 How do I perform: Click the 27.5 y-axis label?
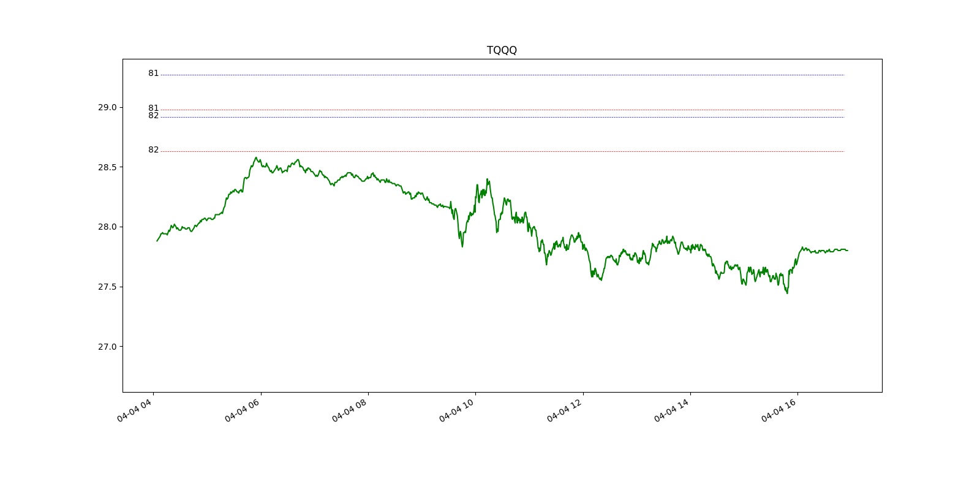coord(107,287)
